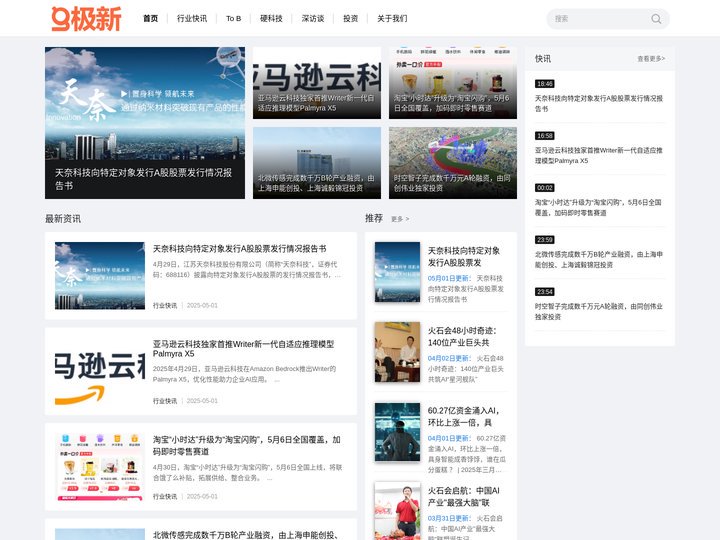
Task: Click 行业快讯 tag under the 亚马逊云科技 article
Action: (165, 401)
